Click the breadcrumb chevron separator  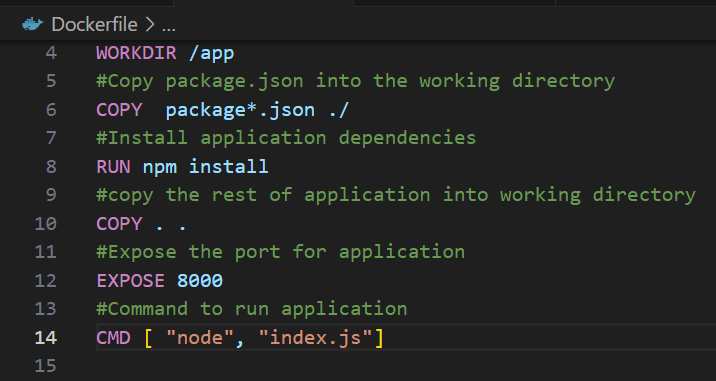(150, 25)
